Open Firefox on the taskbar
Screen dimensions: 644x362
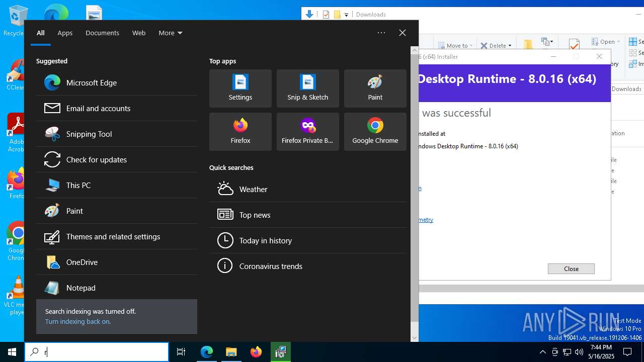[256, 352]
